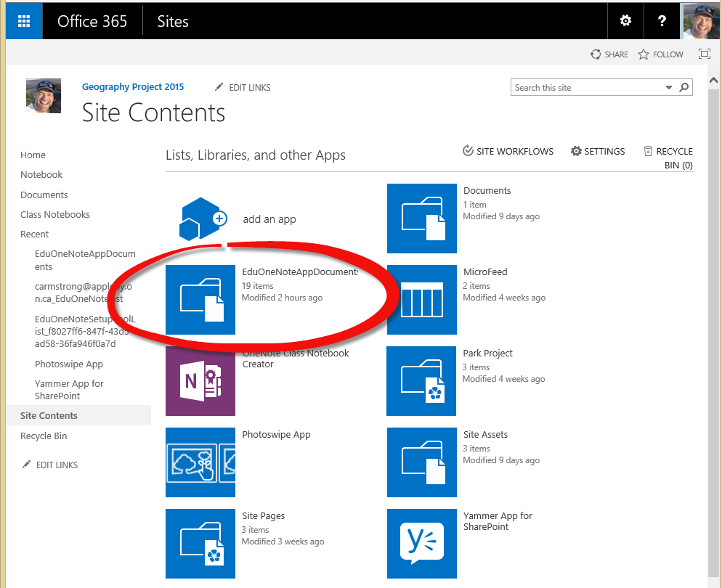This screenshot has width=722, height=588.
Task: Expand the search scope dropdown arrow
Action: click(669, 88)
